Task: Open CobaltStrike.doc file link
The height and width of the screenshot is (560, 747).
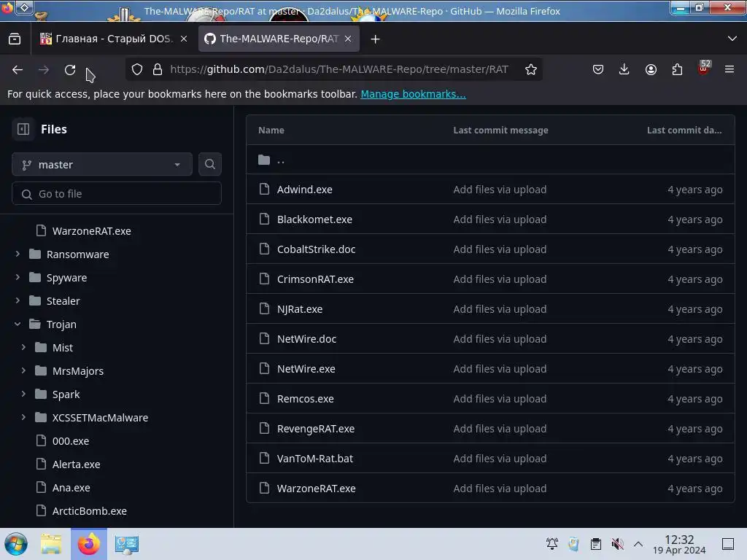Action: (316, 249)
